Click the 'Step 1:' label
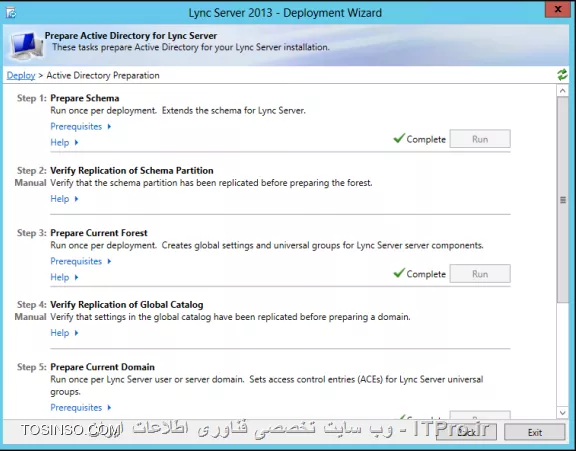576x451 pixels. click(x=32, y=98)
